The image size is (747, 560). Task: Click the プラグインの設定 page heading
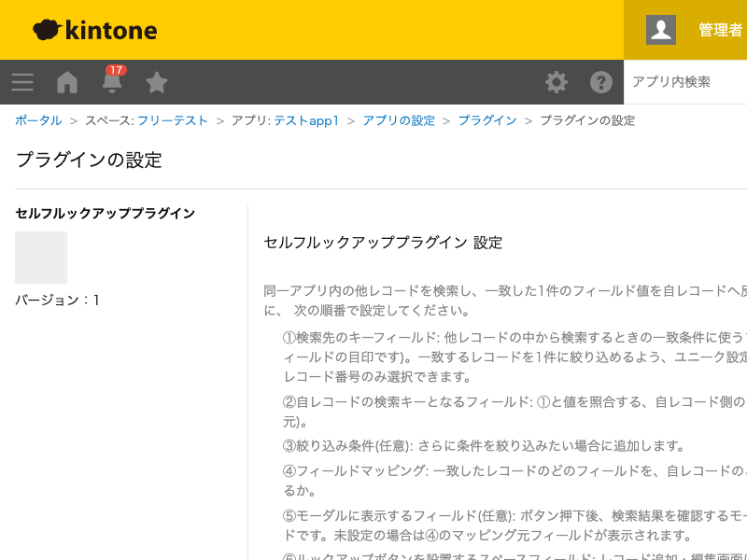click(x=89, y=160)
